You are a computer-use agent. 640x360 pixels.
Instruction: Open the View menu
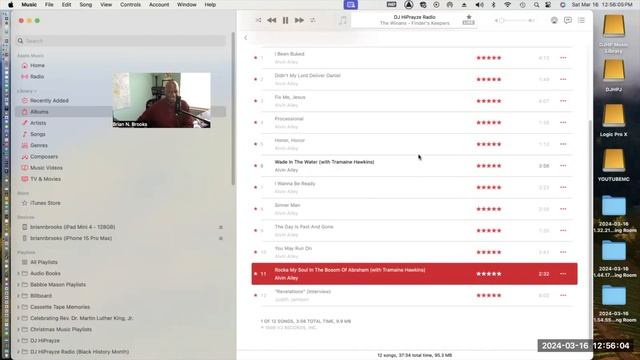106,4
